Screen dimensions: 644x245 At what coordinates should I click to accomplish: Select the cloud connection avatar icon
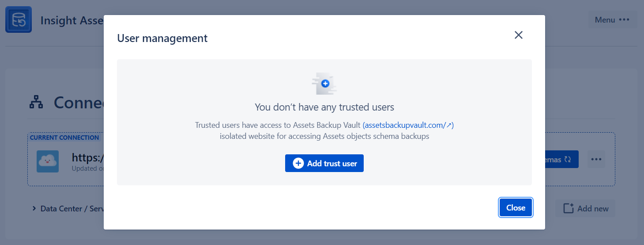point(48,161)
